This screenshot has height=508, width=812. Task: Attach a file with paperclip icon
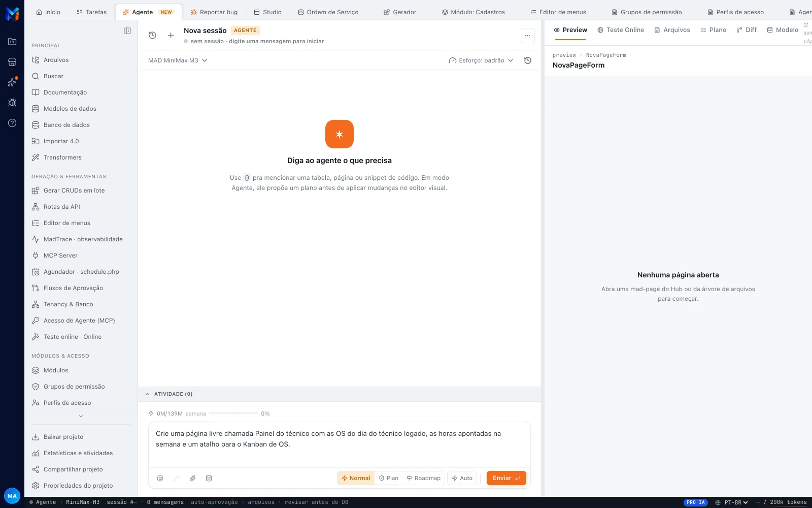(192, 478)
